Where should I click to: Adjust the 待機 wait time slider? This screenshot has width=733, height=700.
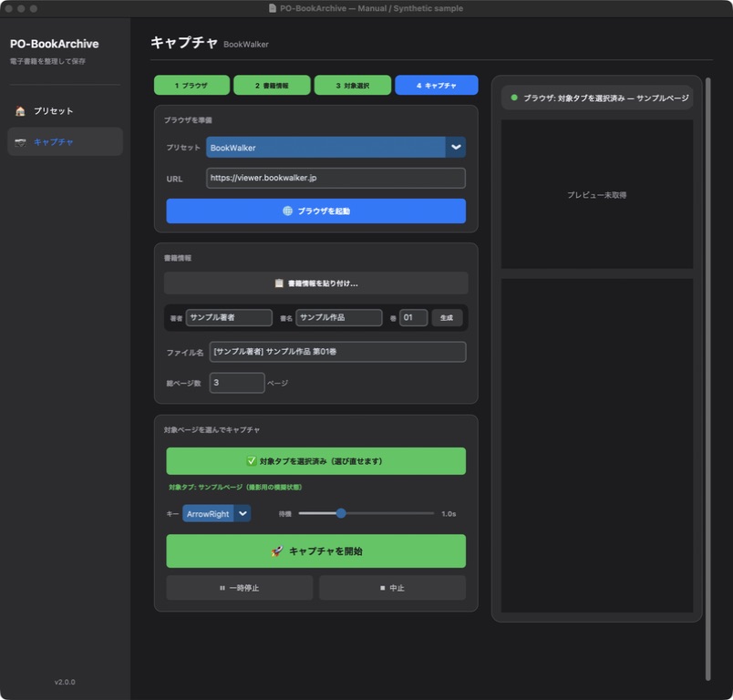366,513
